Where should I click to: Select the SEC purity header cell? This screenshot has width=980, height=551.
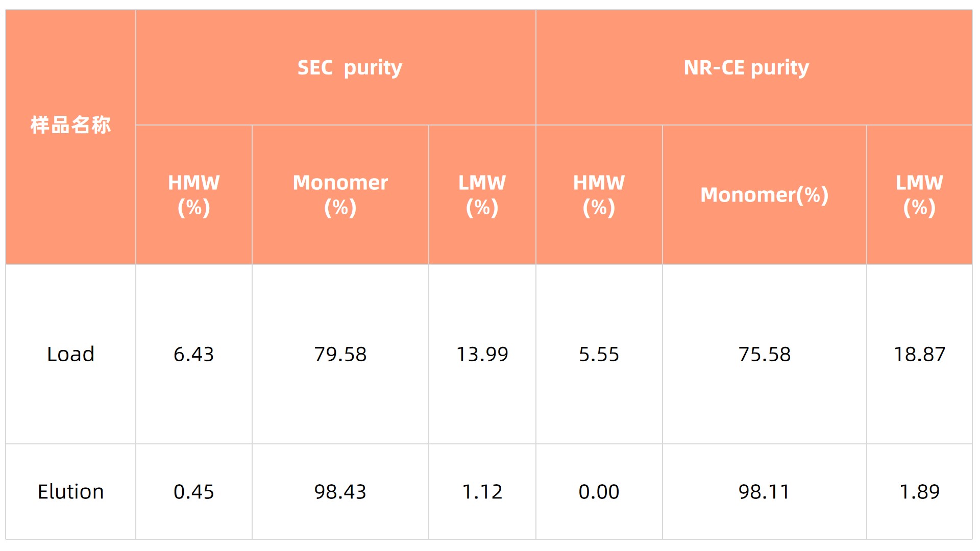(350, 67)
